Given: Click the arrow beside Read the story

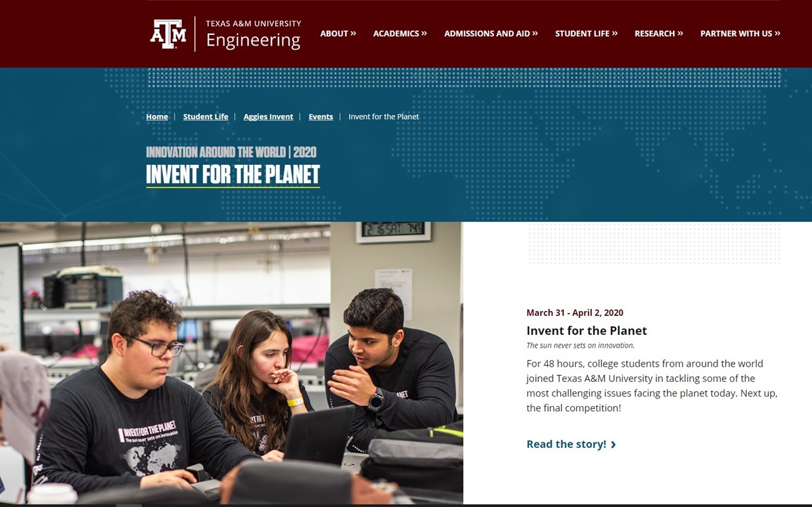Looking at the screenshot, I should point(613,445).
